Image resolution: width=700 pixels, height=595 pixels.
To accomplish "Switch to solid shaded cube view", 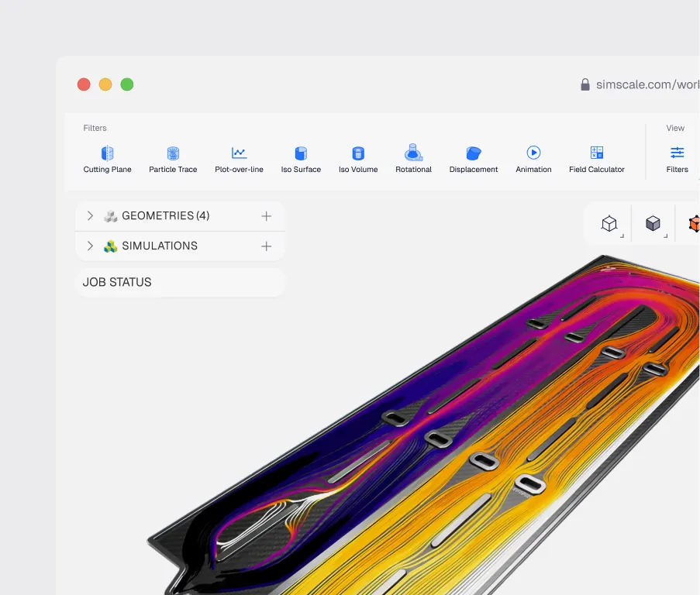I will (653, 223).
